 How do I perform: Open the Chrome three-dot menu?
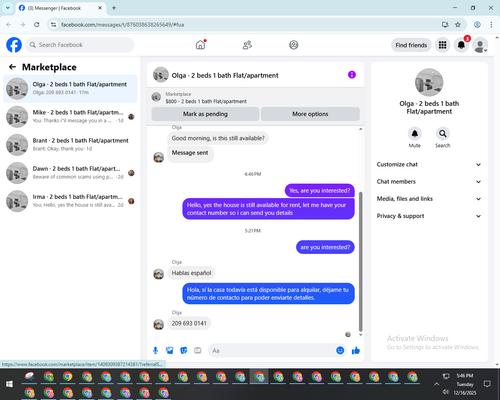(491, 25)
